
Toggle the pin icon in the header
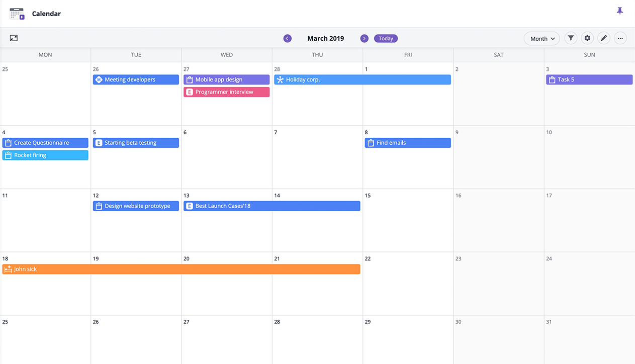click(x=620, y=11)
